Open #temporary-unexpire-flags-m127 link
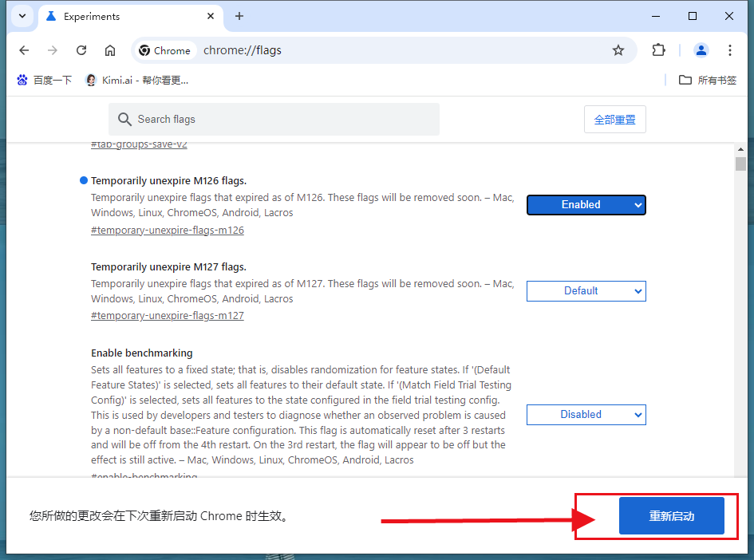 coord(168,316)
